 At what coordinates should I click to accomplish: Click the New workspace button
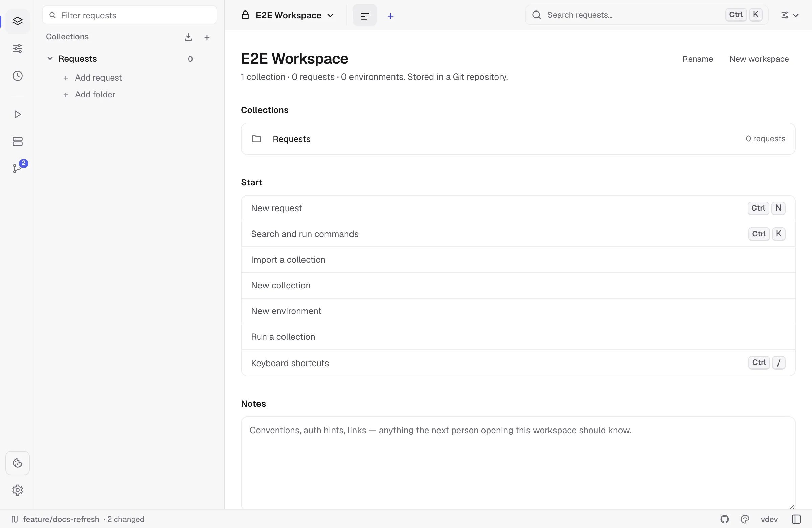759,59
